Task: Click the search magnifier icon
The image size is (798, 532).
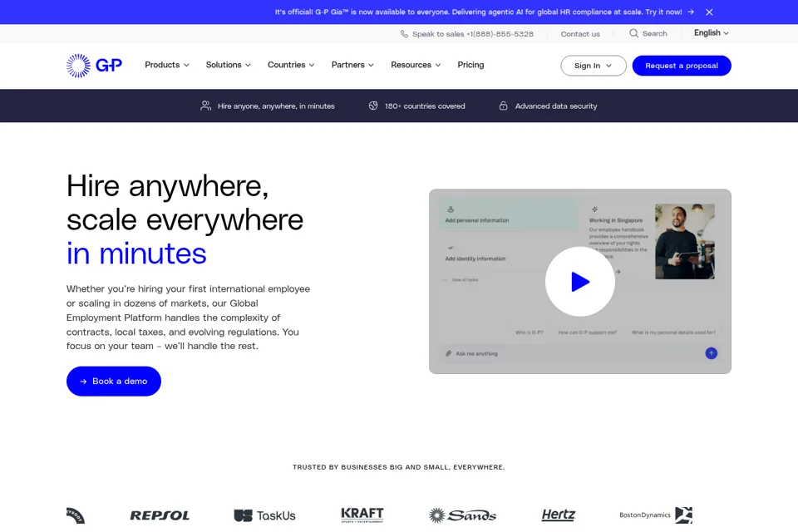Action: point(633,33)
